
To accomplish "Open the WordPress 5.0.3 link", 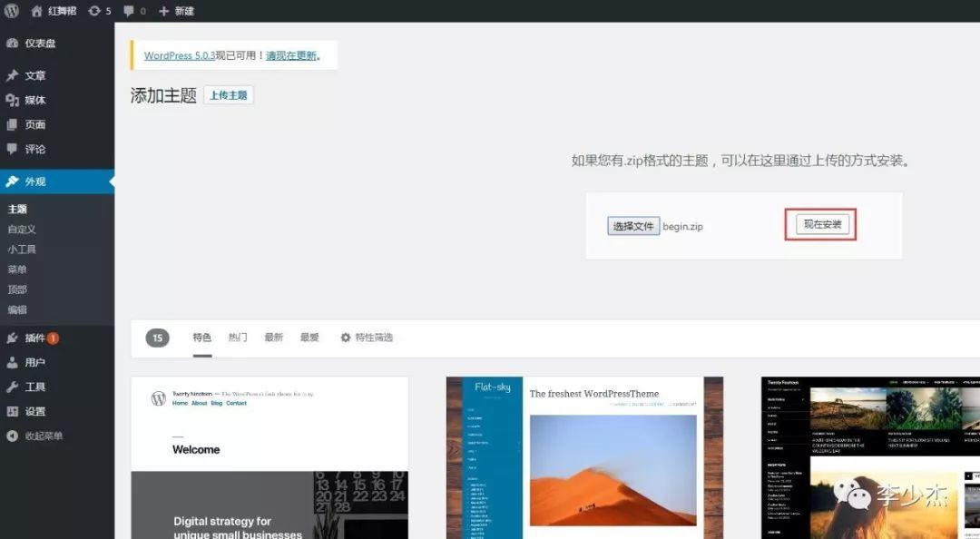I will pos(180,55).
